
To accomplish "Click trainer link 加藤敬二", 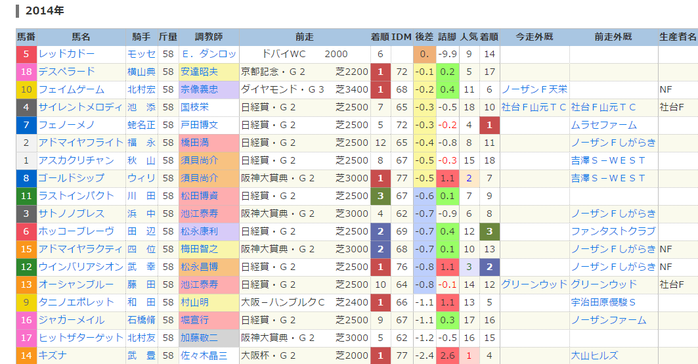I will tap(199, 338).
